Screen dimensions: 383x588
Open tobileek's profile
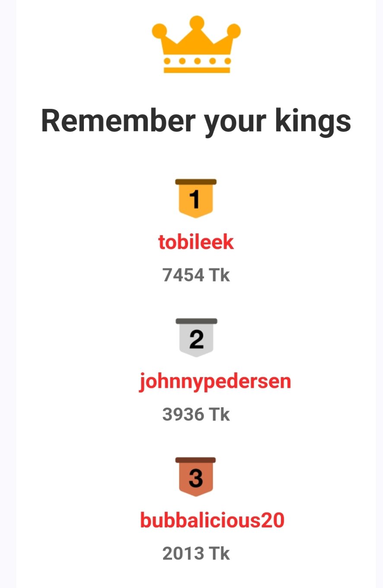[196, 242]
